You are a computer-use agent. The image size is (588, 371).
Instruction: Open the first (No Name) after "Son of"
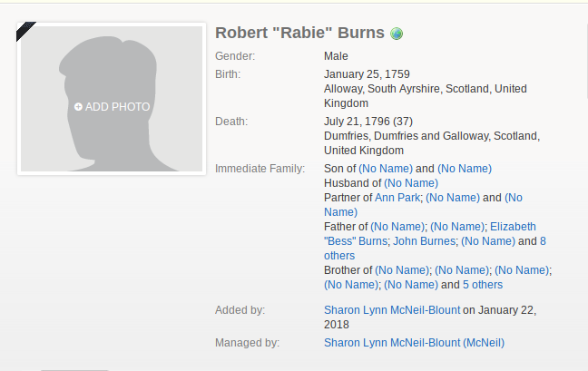(x=386, y=169)
